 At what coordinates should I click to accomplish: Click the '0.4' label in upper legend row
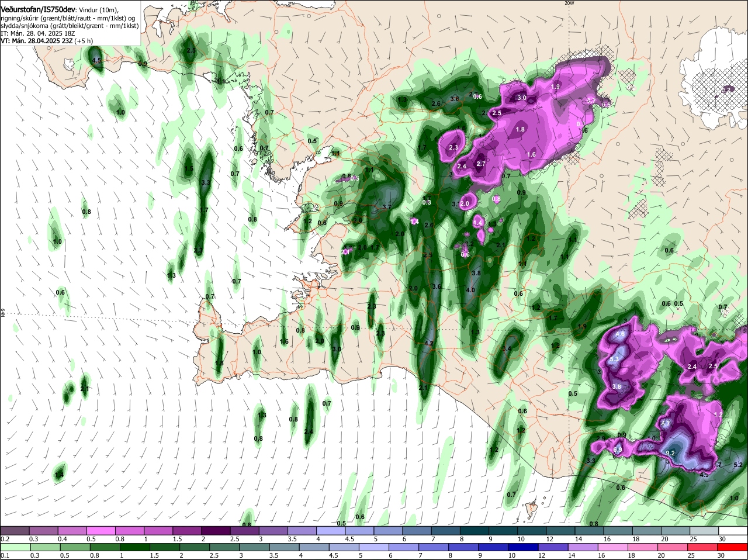click(x=63, y=538)
